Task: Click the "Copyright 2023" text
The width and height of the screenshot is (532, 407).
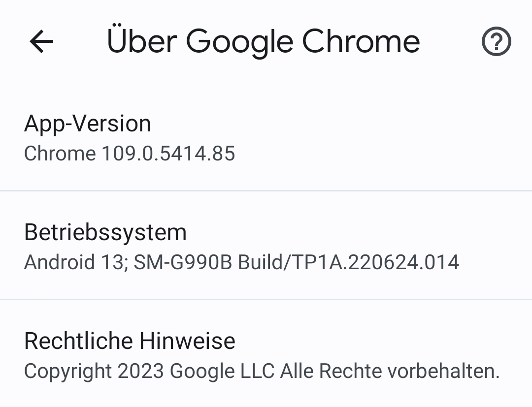Action: (x=94, y=371)
